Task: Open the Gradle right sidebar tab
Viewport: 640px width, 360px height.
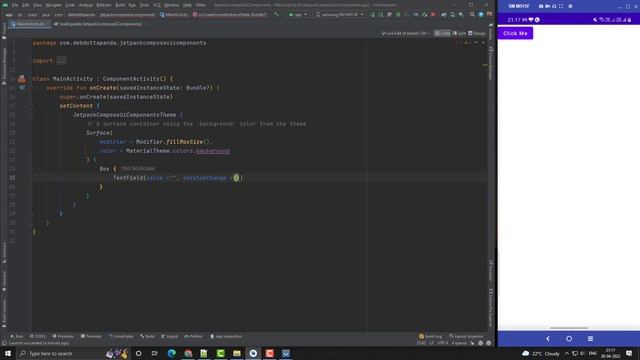Action: (491, 31)
